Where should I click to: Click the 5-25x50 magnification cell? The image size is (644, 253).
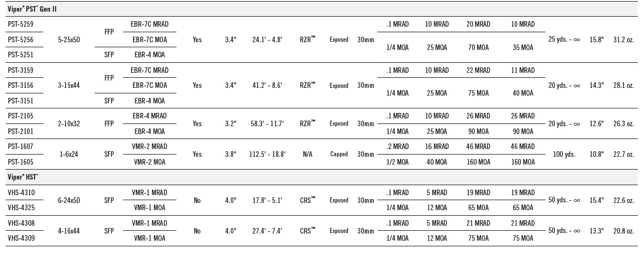(x=69, y=40)
